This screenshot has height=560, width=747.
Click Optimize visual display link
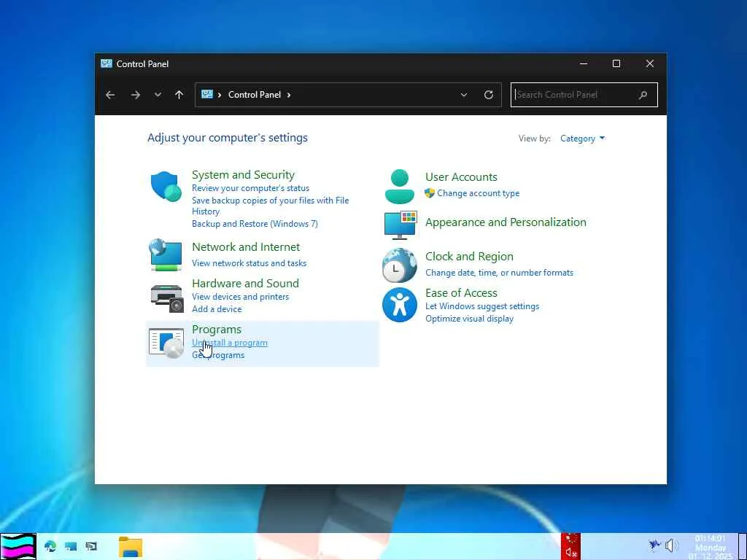[x=469, y=319]
